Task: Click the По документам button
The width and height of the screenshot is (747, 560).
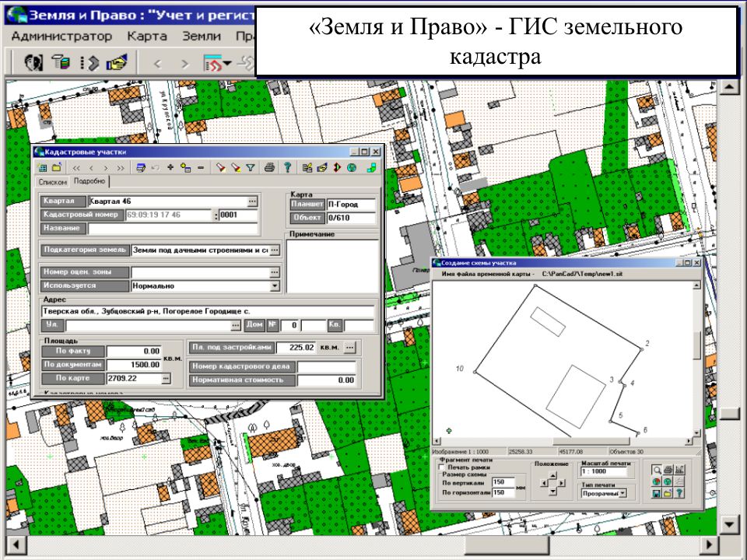Action: (x=73, y=365)
